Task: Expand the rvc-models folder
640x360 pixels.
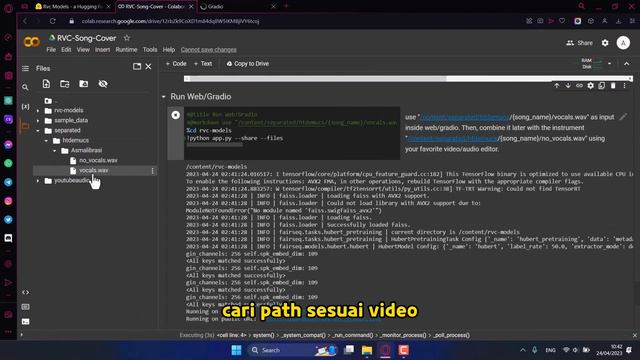Action: click(x=38, y=111)
